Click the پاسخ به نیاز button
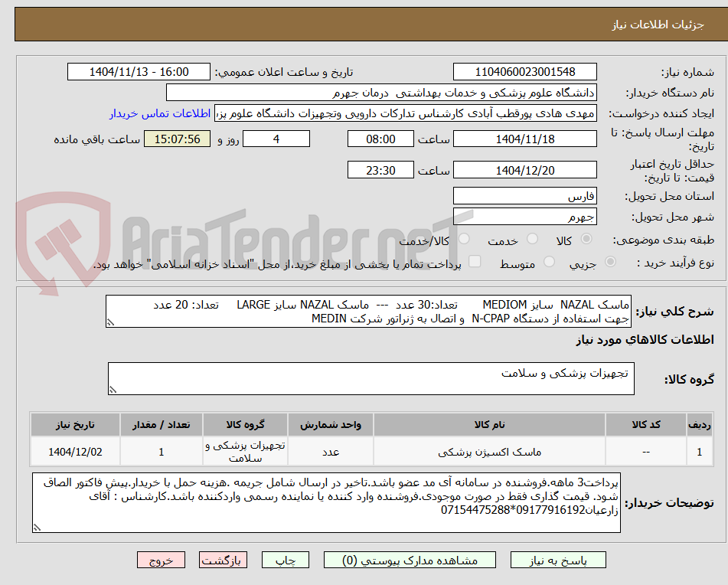The width and height of the screenshot is (728, 585). pyautogui.click(x=558, y=560)
